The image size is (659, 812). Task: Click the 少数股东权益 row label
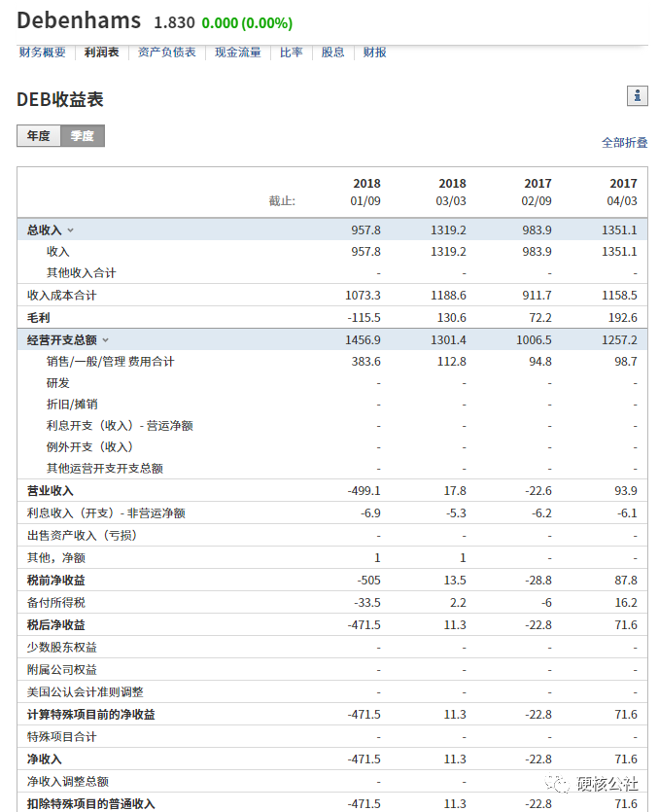point(62,648)
